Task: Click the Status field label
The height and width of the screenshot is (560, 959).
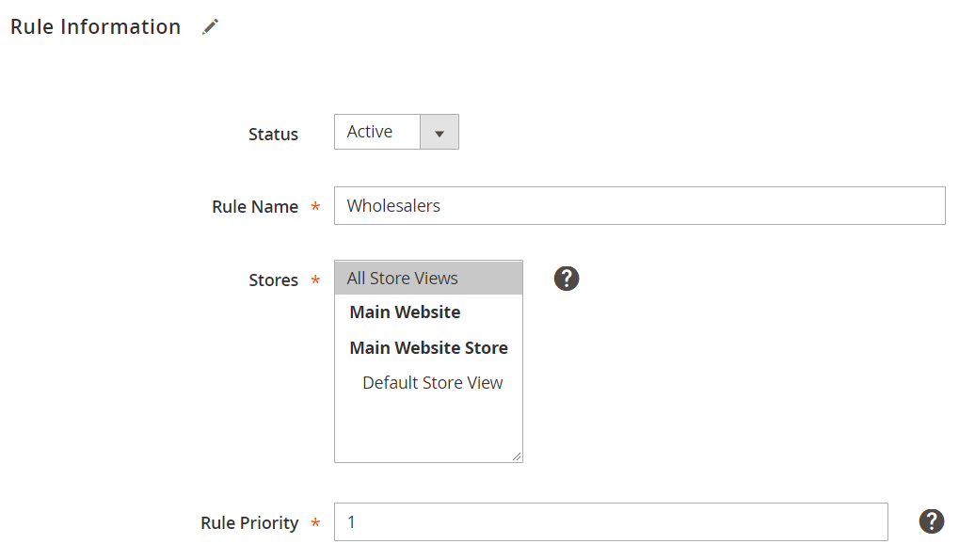Action: (x=273, y=134)
